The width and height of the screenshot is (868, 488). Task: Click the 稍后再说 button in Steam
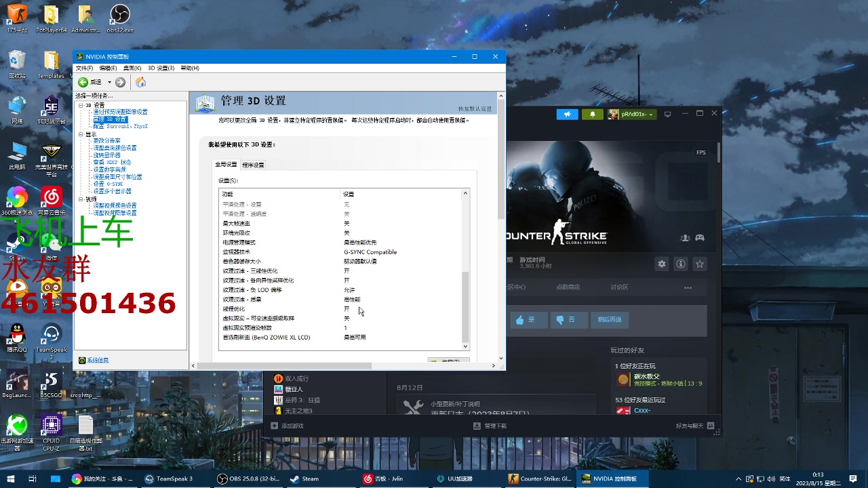point(609,319)
